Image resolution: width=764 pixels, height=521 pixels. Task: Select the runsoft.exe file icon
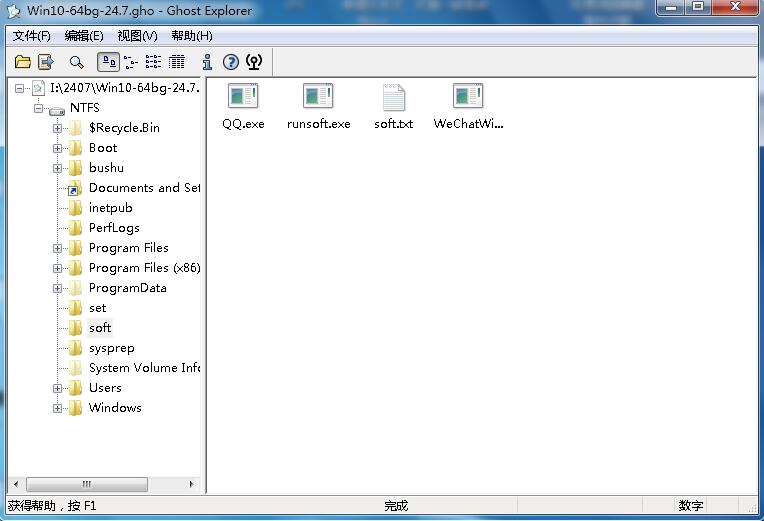coord(318,96)
